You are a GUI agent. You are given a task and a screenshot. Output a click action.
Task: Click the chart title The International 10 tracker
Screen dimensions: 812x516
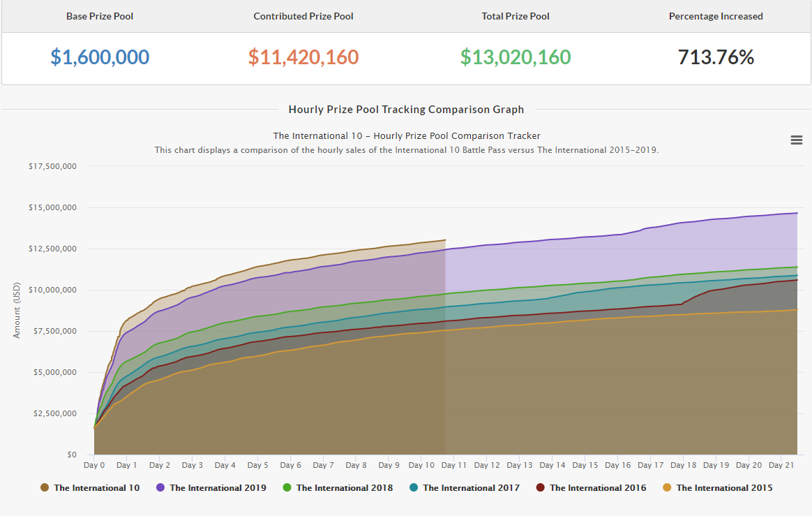[407, 136]
